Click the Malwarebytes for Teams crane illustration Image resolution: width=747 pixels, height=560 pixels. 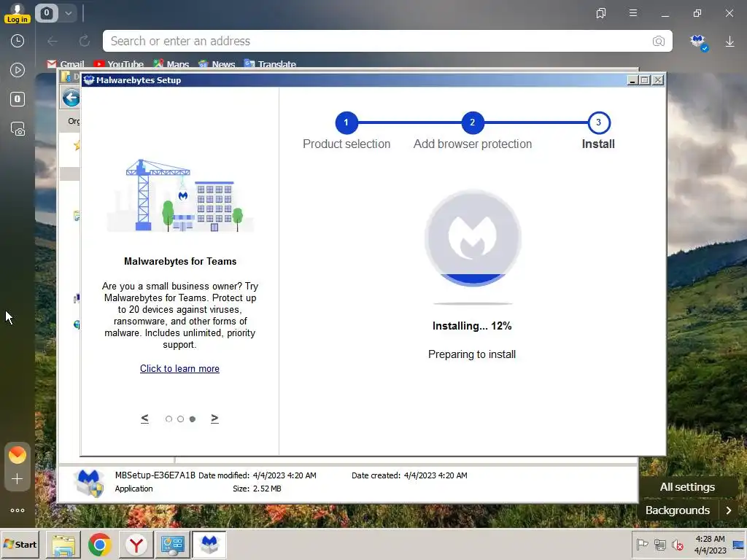point(180,195)
